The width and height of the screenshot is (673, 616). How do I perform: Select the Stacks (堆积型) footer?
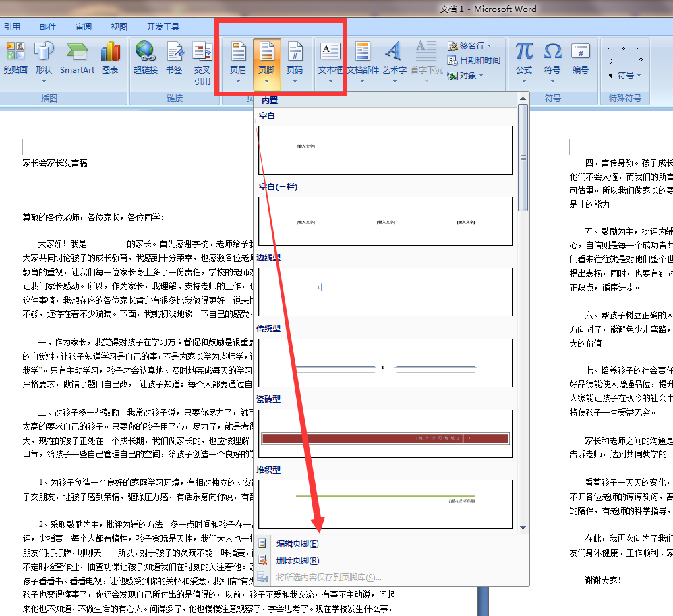pyautogui.click(x=385, y=504)
